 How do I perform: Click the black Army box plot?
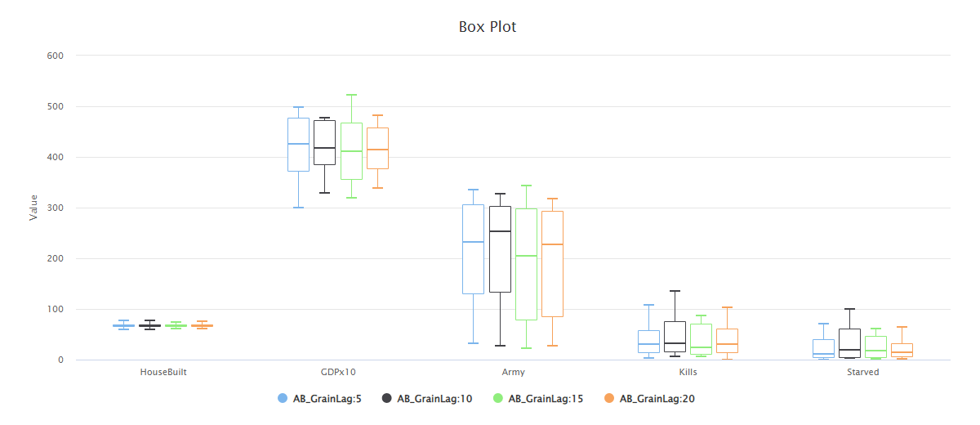coord(500,249)
